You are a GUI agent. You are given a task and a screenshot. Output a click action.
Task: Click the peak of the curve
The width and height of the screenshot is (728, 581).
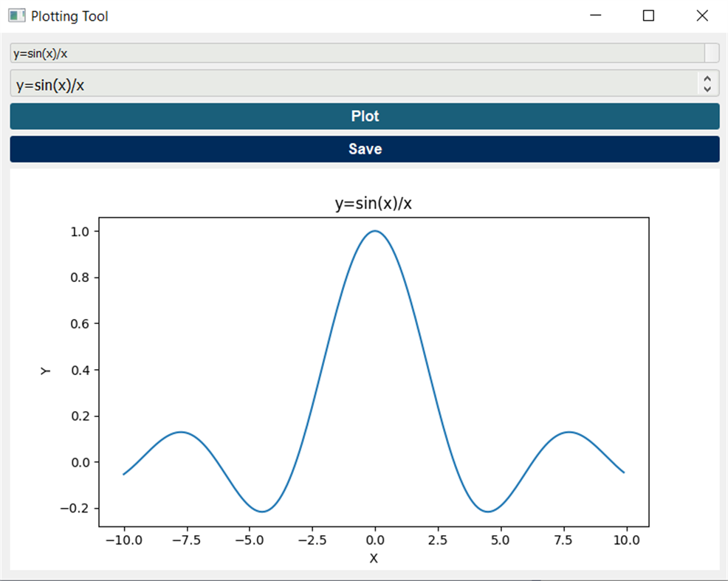[374, 231]
